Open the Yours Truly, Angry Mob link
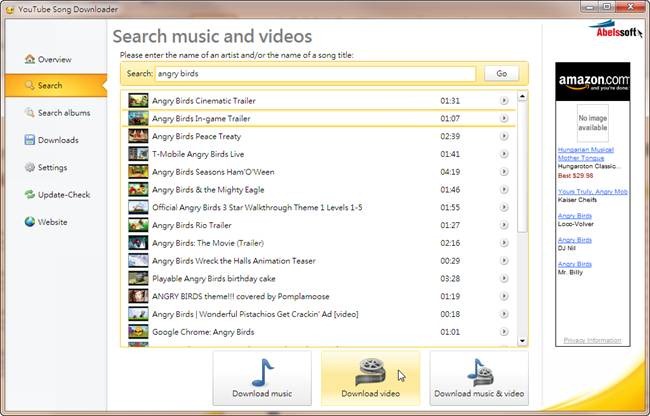The height and width of the screenshot is (416, 650). pos(593,191)
